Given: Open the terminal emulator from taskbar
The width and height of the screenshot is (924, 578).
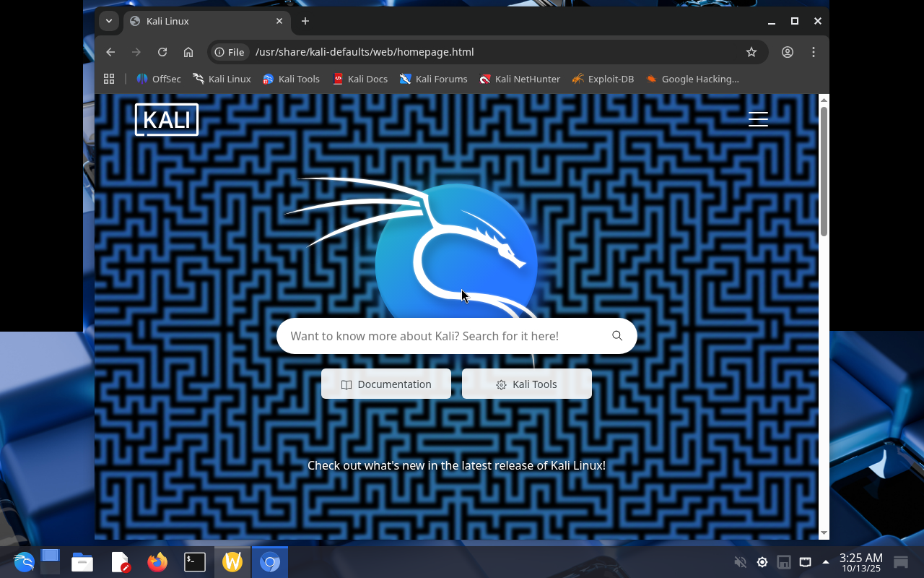Looking at the screenshot, I should [195, 562].
